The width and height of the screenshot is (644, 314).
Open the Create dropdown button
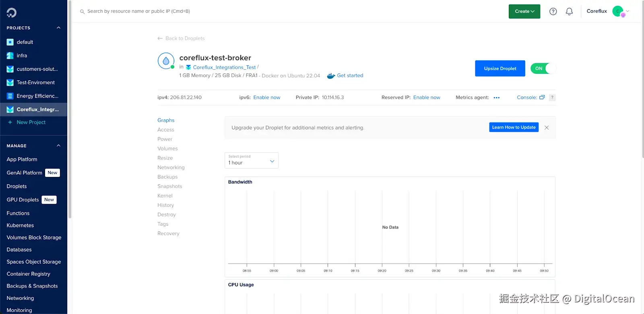(x=524, y=11)
